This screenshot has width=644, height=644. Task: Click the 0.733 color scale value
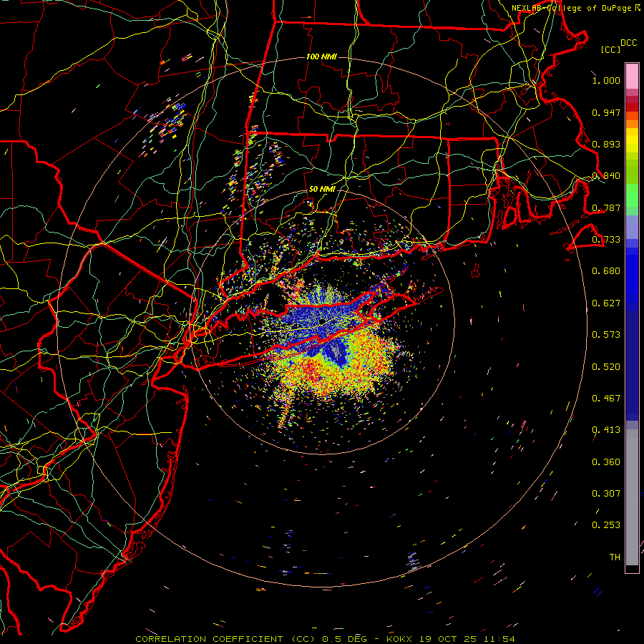[x=606, y=240]
